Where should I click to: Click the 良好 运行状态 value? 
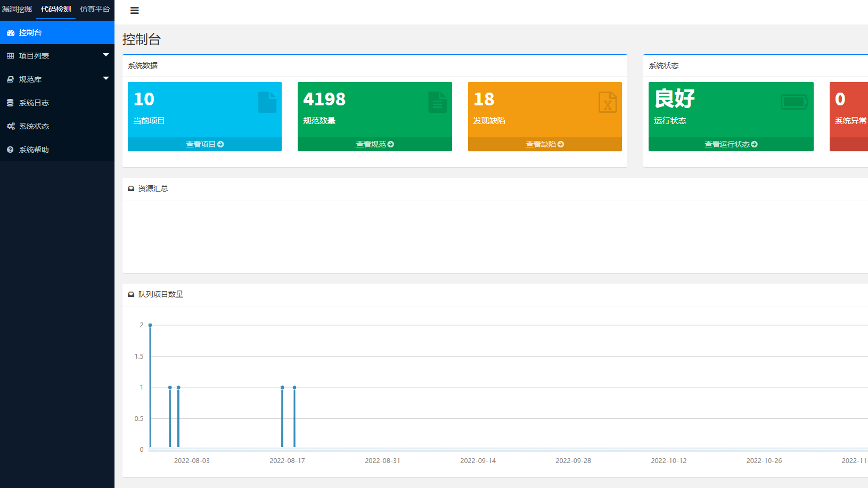pyautogui.click(x=675, y=98)
